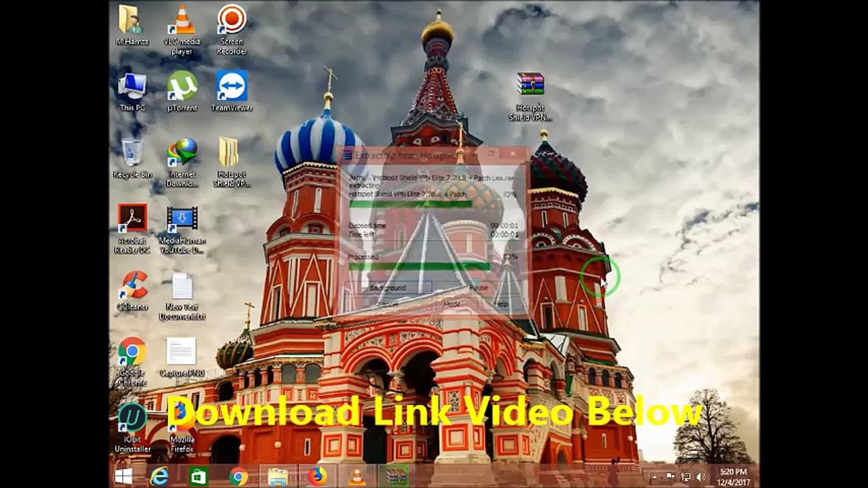Open MediaHuman YouTube Downloader shortcut

[182, 220]
